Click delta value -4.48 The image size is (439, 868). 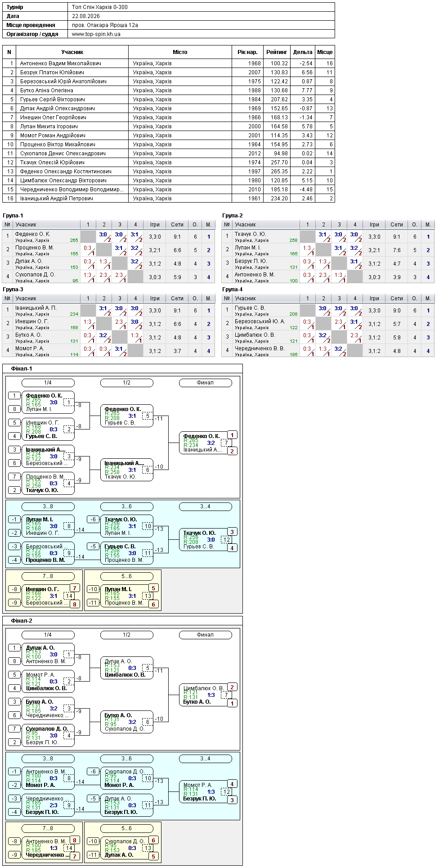click(306, 190)
